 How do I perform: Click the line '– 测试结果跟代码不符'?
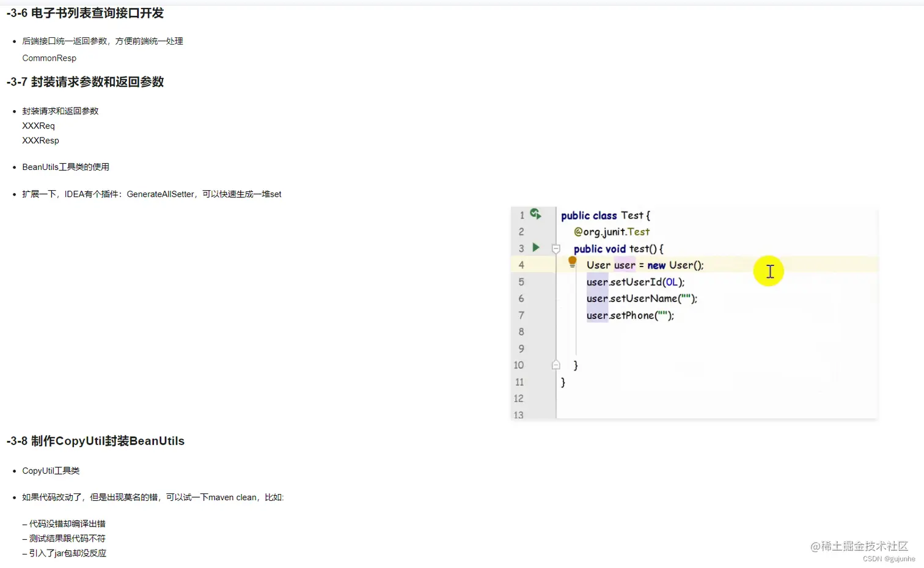[64, 538]
